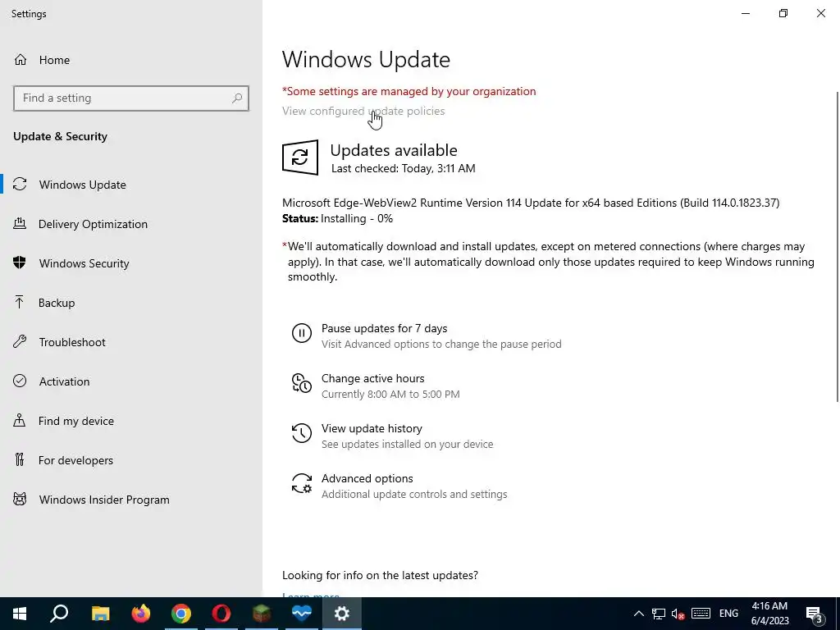Open the Activation page

131,381
